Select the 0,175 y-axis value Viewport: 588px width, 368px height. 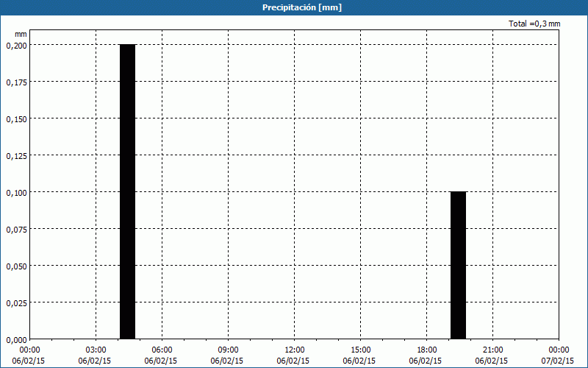point(16,82)
